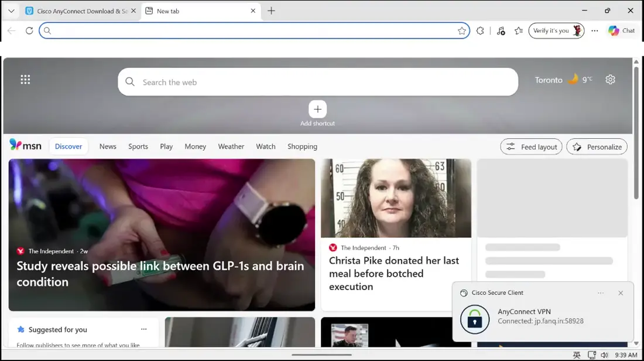This screenshot has width=644, height=361.
Task: Open the Favorites list icon
Action: 519,30
